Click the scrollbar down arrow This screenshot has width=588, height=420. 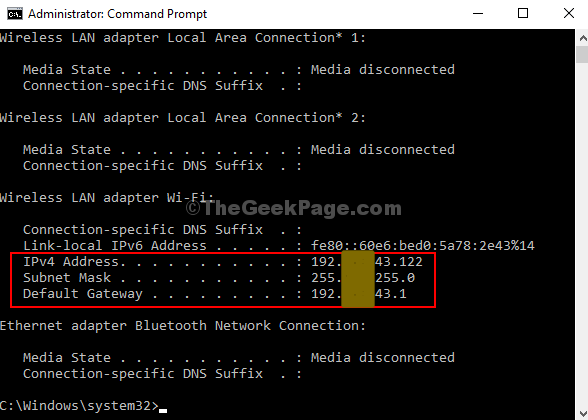582,412
